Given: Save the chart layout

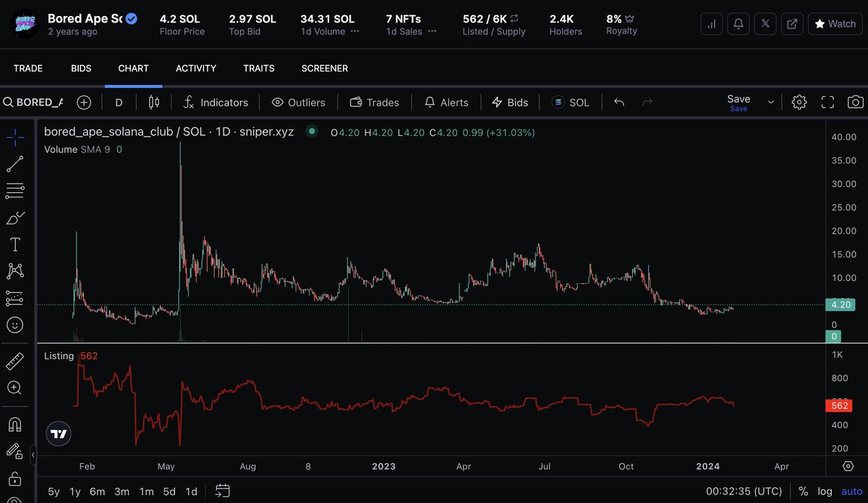Looking at the screenshot, I should [x=739, y=103].
